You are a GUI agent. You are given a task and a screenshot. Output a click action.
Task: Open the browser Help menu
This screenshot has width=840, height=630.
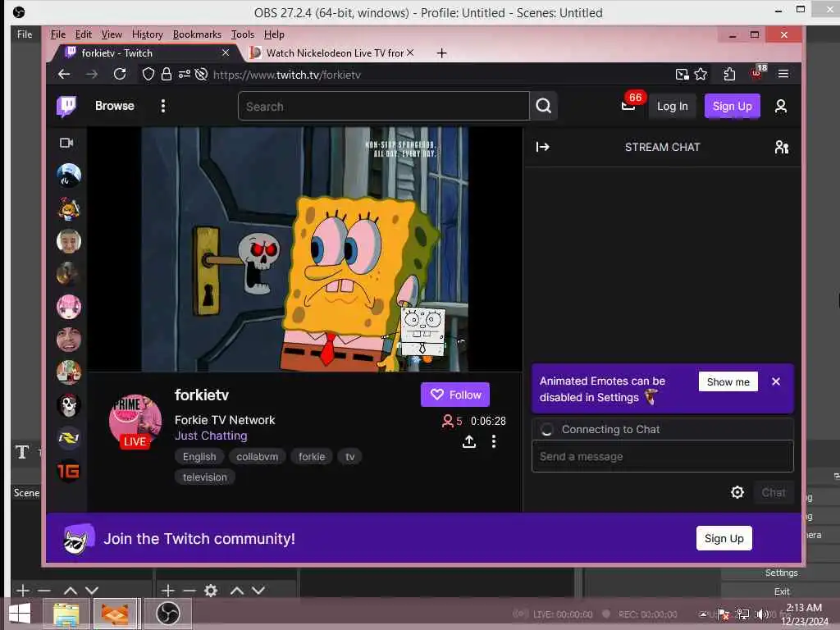click(x=274, y=34)
